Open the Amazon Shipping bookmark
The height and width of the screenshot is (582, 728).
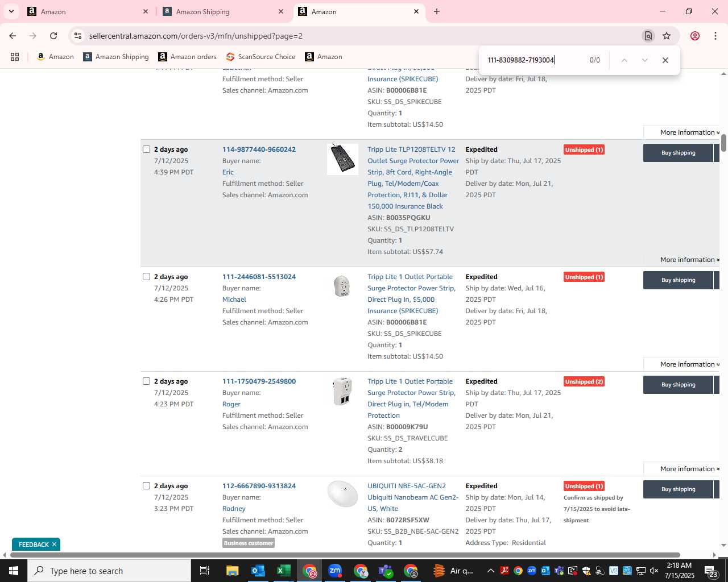116,57
